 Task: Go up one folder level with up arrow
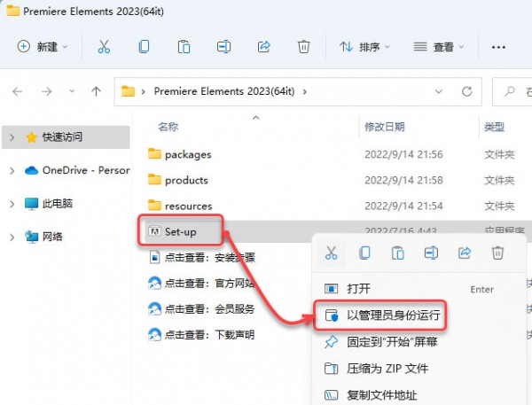tap(96, 91)
